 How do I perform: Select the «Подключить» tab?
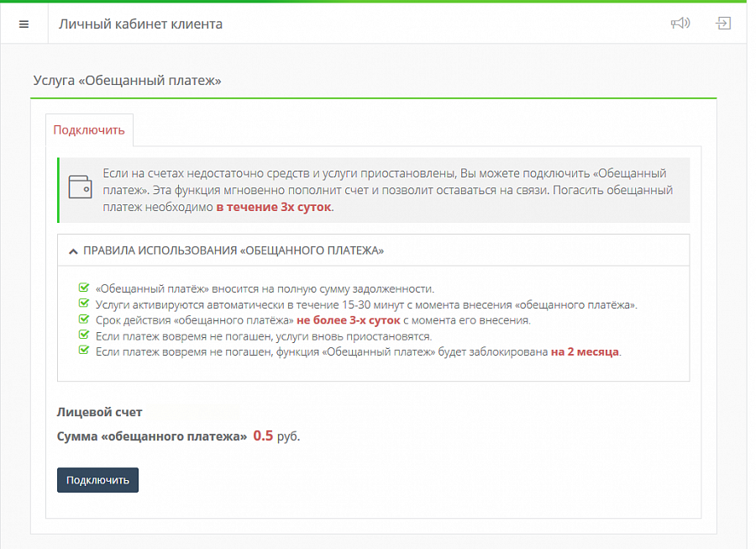coord(89,130)
